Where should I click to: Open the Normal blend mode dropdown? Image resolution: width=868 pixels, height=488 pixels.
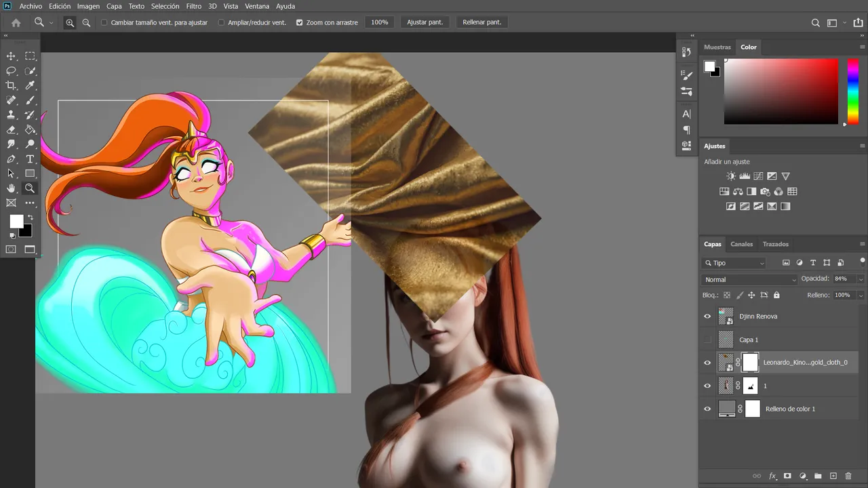750,279
